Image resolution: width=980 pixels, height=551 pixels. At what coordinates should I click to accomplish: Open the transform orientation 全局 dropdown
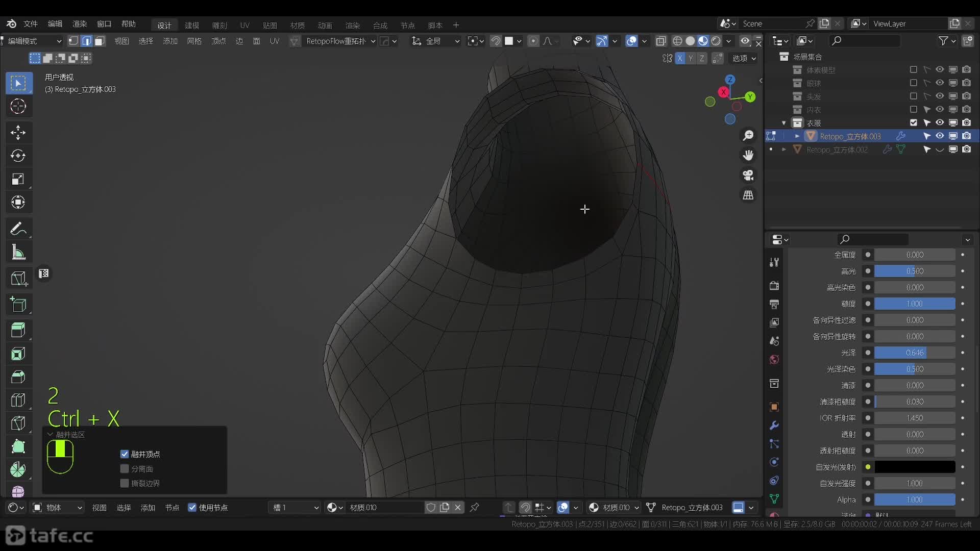tap(436, 41)
